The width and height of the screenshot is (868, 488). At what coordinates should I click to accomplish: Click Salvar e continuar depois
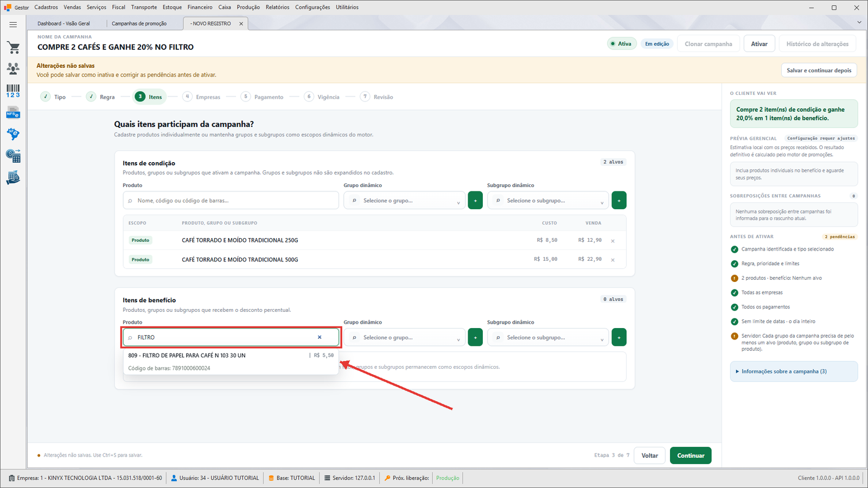(x=819, y=70)
